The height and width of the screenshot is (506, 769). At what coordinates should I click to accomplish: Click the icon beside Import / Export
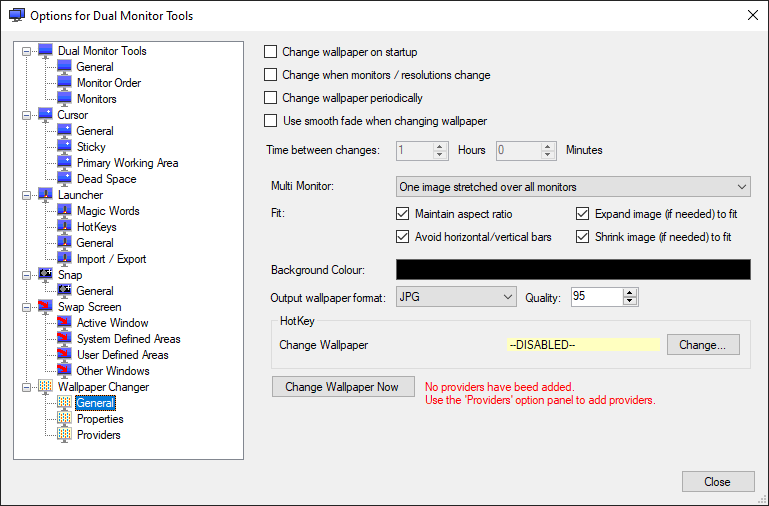tap(64, 259)
